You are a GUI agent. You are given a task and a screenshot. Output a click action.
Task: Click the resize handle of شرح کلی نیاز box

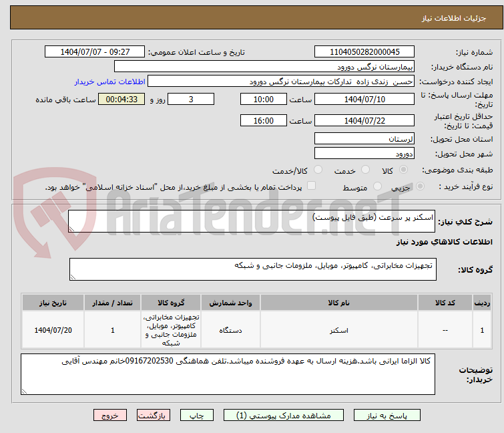coord(71,229)
